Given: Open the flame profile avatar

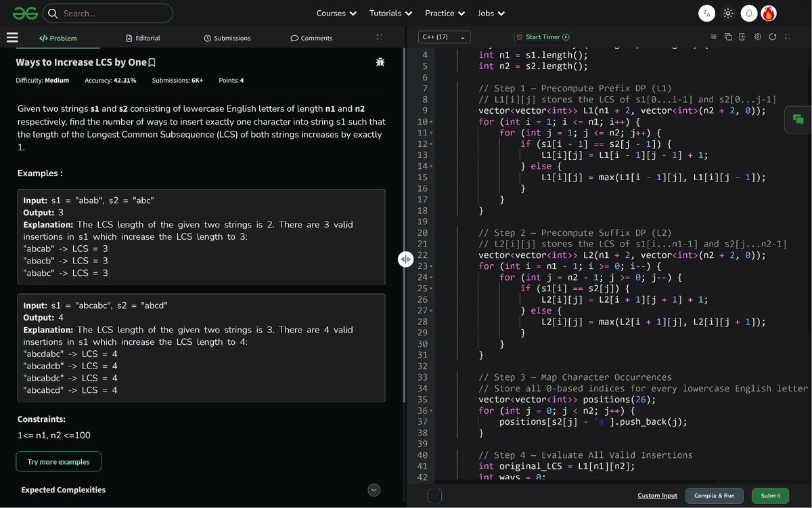Looking at the screenshot, I should [769, 13].
